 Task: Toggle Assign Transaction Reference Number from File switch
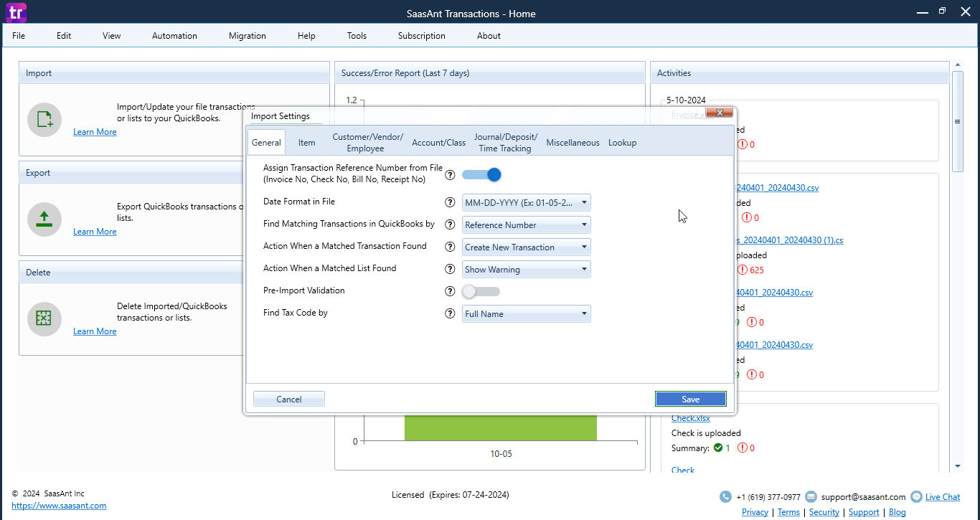pyautogui.click(x=481, y=174)
